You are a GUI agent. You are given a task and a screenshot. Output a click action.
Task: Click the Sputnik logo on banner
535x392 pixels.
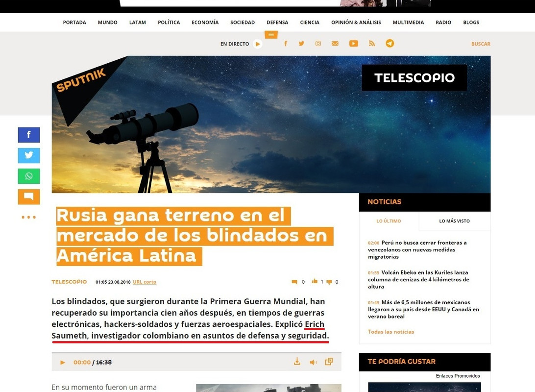(x=81, y=80)
